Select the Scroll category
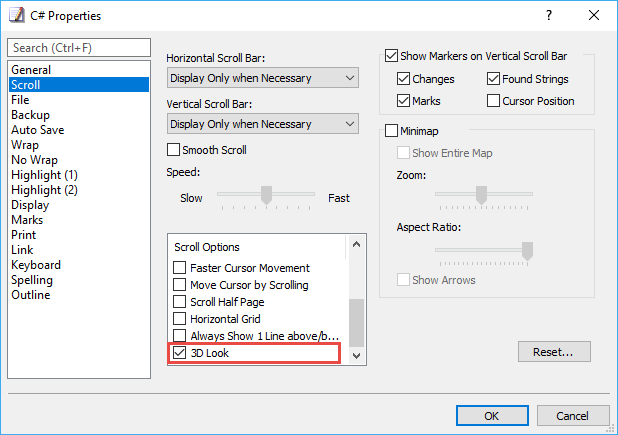 point(79,85)
